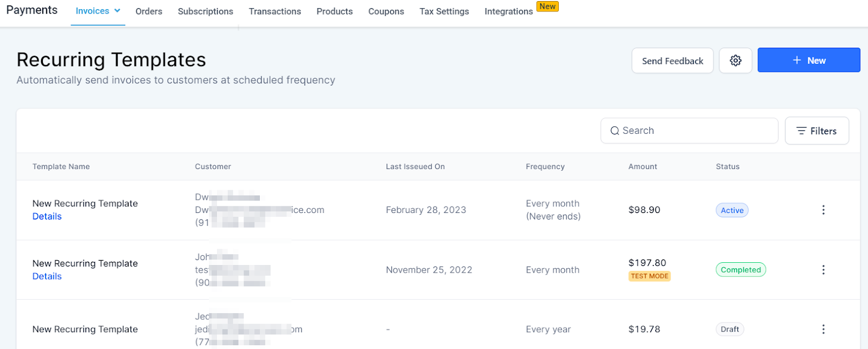The height and width of the screenshot is (349, 868).
Task: Click in the Search input field
Action: tap(690, 131)
